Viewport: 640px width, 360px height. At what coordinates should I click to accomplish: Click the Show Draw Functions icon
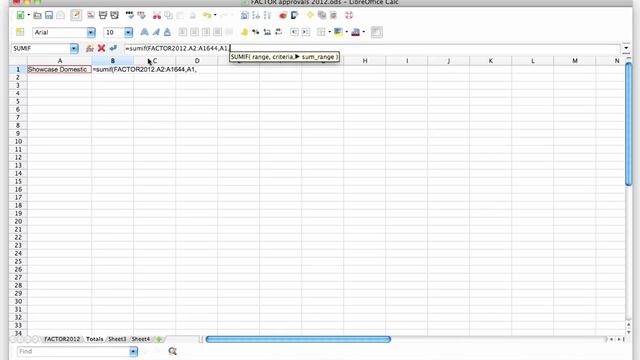click(294, 16)
